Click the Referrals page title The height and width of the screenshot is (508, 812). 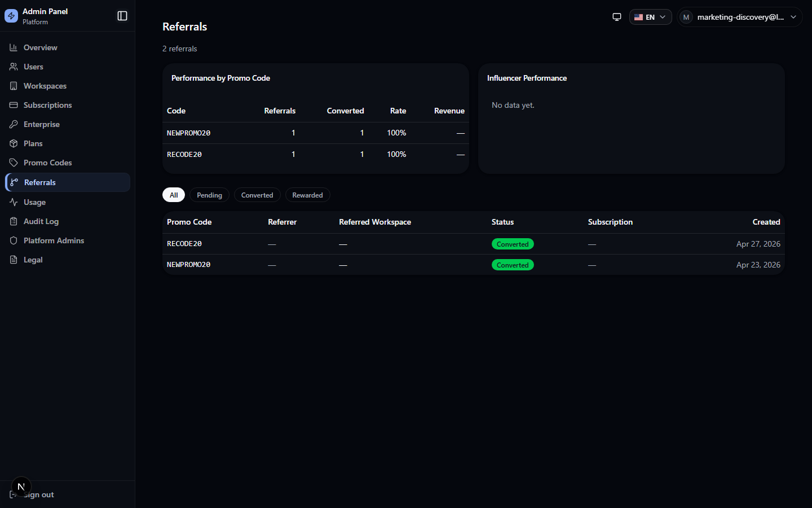(x=184, y=27)
